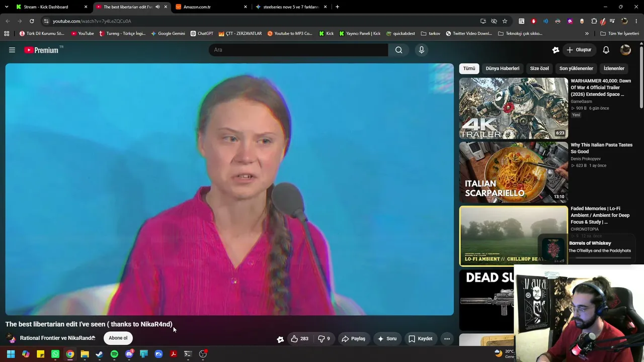Open YouTube notifications bell
Screen dimensions: 644x362
[x=606, y=50]
